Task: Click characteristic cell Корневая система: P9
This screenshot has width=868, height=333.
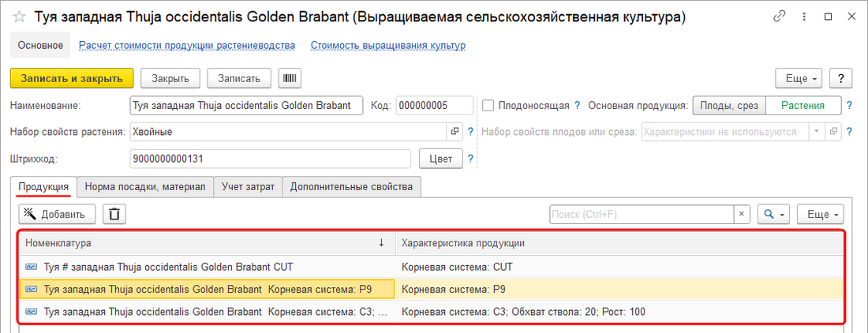Action: click(x=619, y=290)
